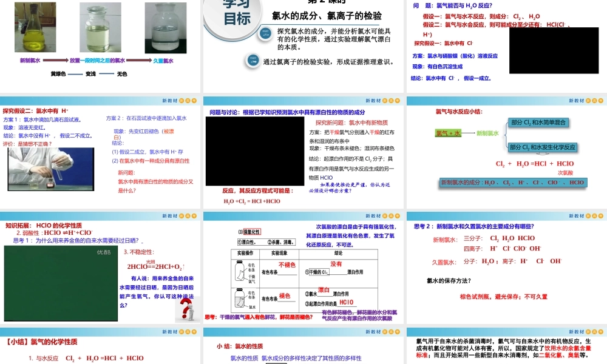Click the box 部分 Cl₂ 和水简单混合

click(x=538, y=123)
